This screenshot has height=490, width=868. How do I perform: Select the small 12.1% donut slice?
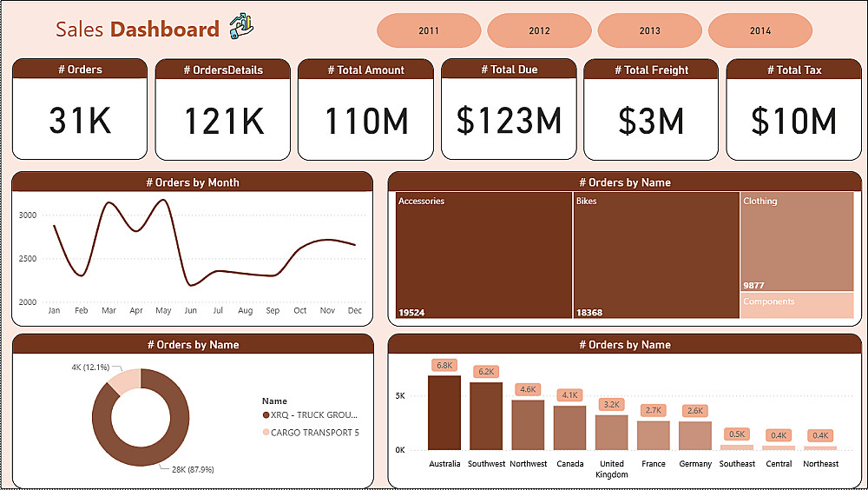126,381
